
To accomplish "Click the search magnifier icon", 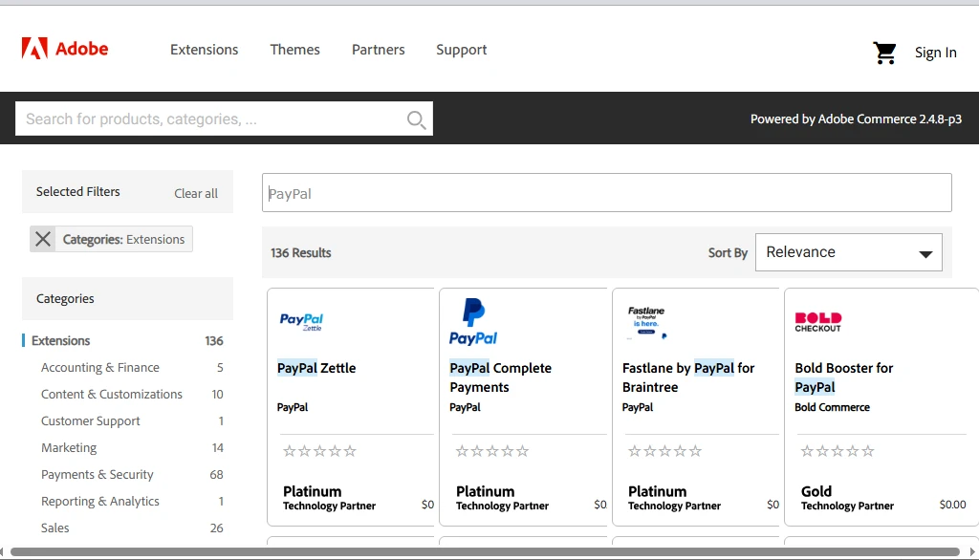I will pyautogui.click(x=416, y=118).
